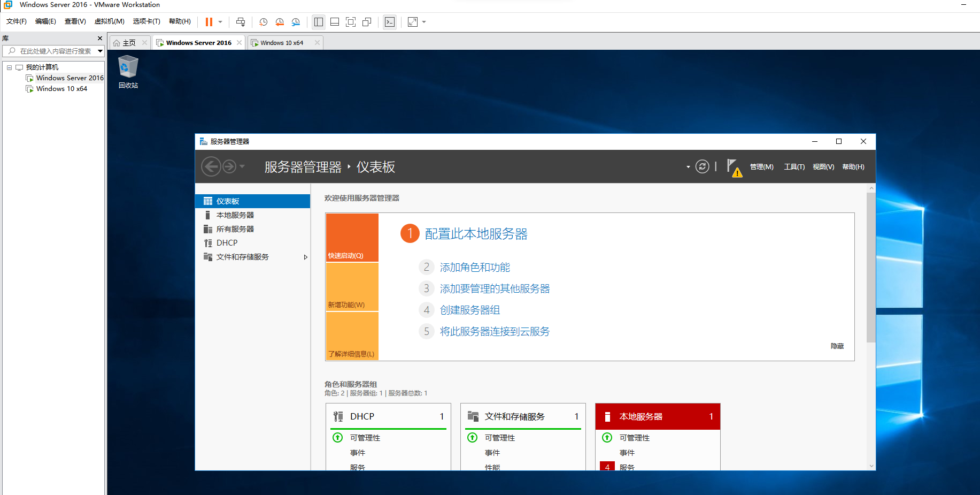Open Server Manager 帮助(H) menu

(853, 167)
